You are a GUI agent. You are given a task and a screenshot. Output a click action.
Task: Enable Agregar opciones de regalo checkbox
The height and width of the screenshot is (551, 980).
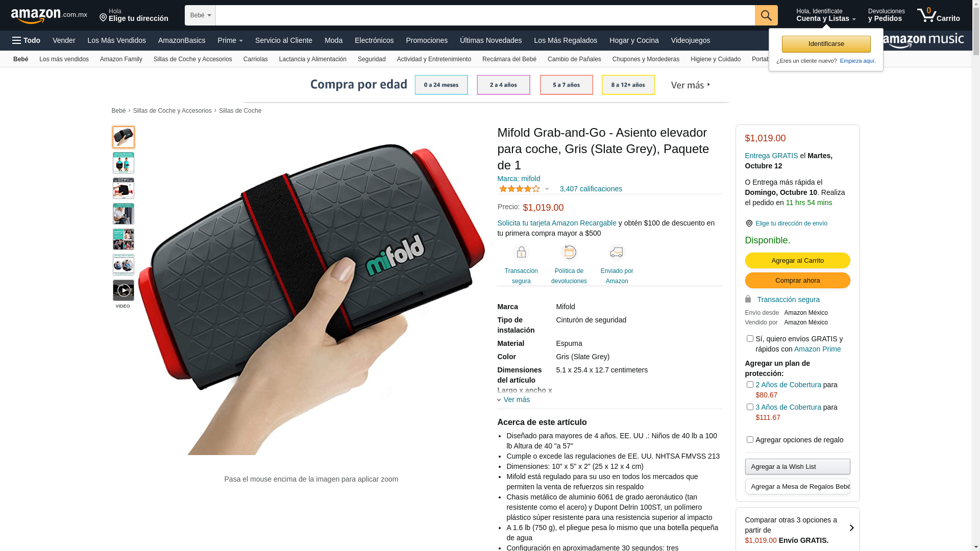(x=750, y=440)
